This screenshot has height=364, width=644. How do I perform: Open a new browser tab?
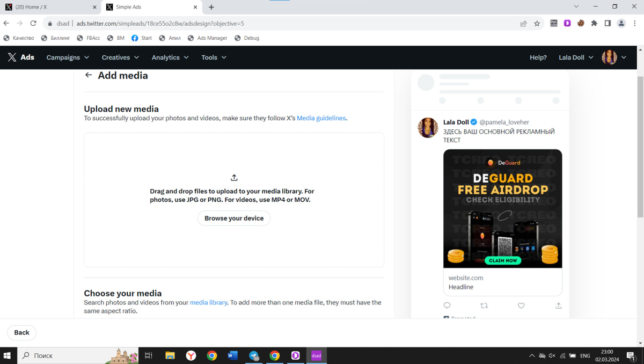click(211, 7)
